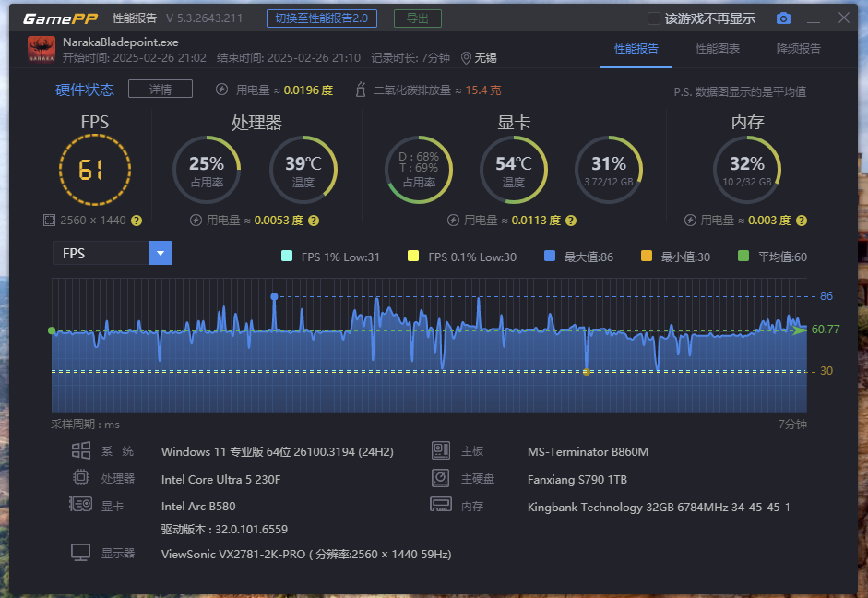The image size is (868, 598).
Task: Click the CO2 emission bottle icon
Action: (361, 90)
